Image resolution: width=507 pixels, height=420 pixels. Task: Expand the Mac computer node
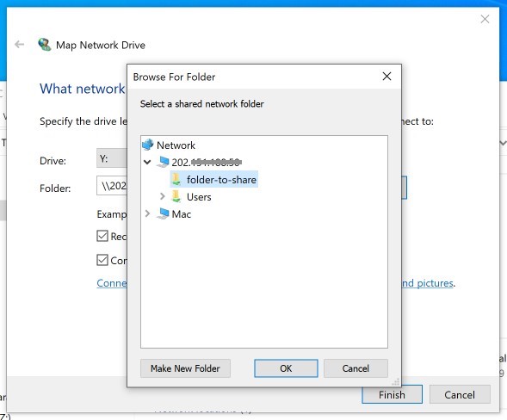[x=147, y=213]
